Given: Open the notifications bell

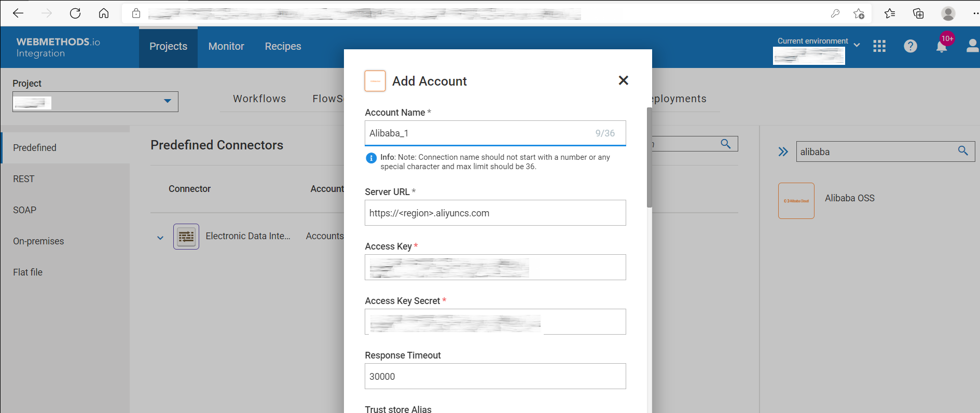Looking at the screenshot, I should pyautogui.click(x=941, y=47).
